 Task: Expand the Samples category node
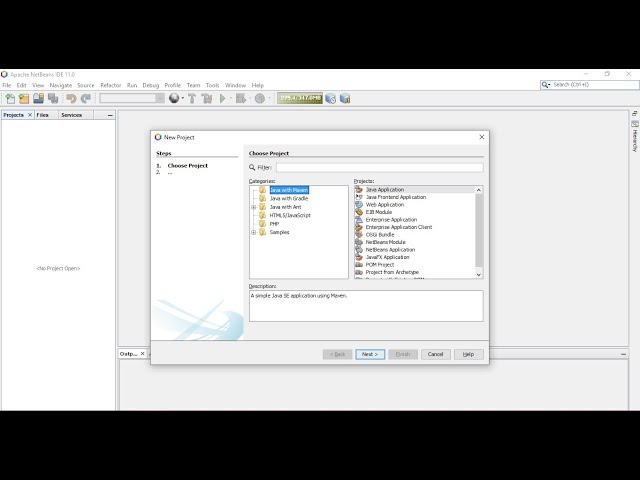[253, 232]
